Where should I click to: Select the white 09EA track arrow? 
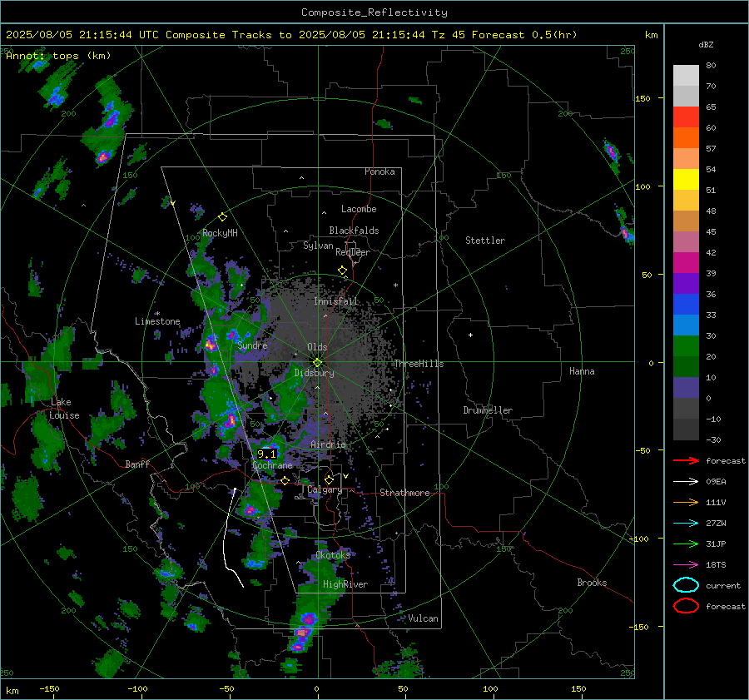tap(686, 482)
